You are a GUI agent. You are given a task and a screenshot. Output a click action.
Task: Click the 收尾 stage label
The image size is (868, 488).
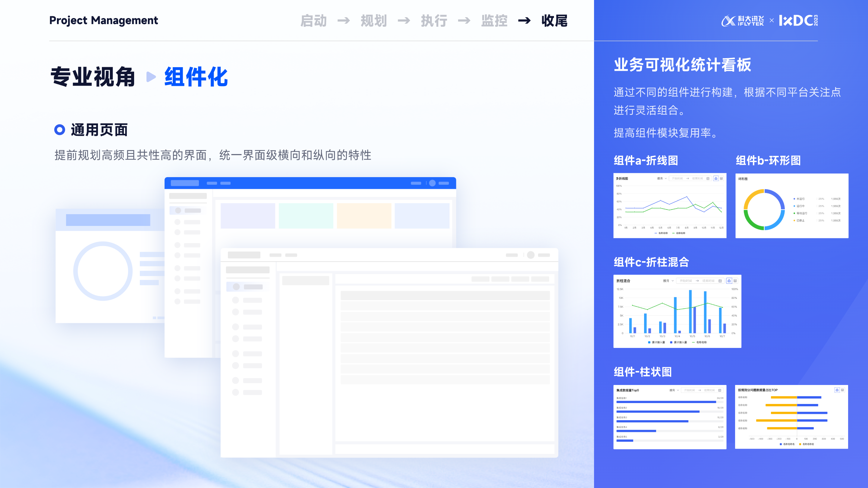pyautogui.click(x=554, y=21)
